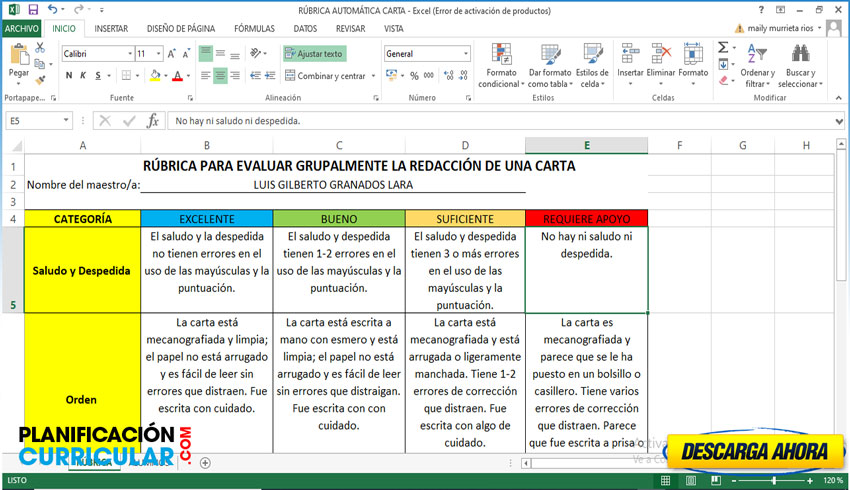Toggle underline S formatting

pos(98,76)
